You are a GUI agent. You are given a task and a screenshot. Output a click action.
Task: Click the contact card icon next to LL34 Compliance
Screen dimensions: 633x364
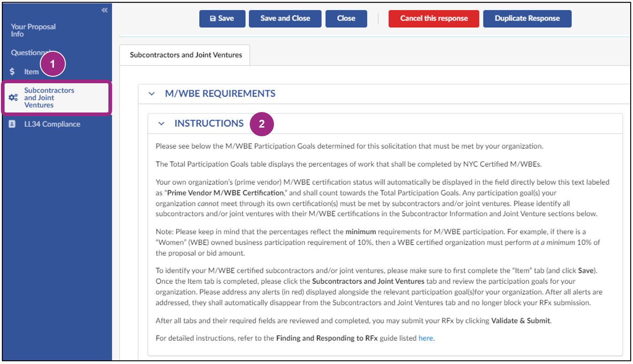12,124
